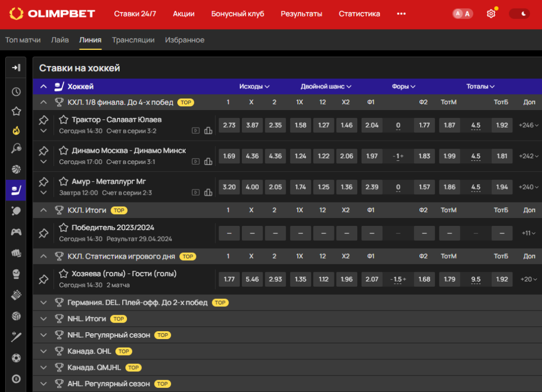Open the settings gear icon
This screenshot has height=392, width=542.
point(491,14)
